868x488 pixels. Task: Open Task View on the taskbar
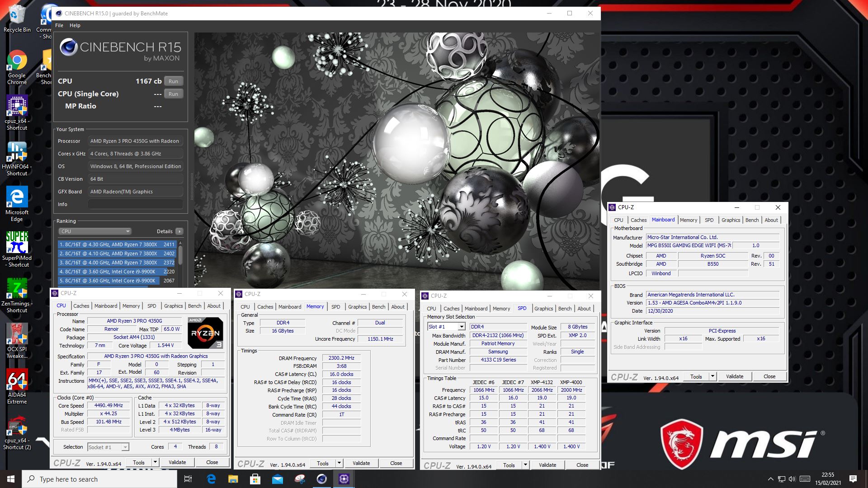click(x=188, y=479)
